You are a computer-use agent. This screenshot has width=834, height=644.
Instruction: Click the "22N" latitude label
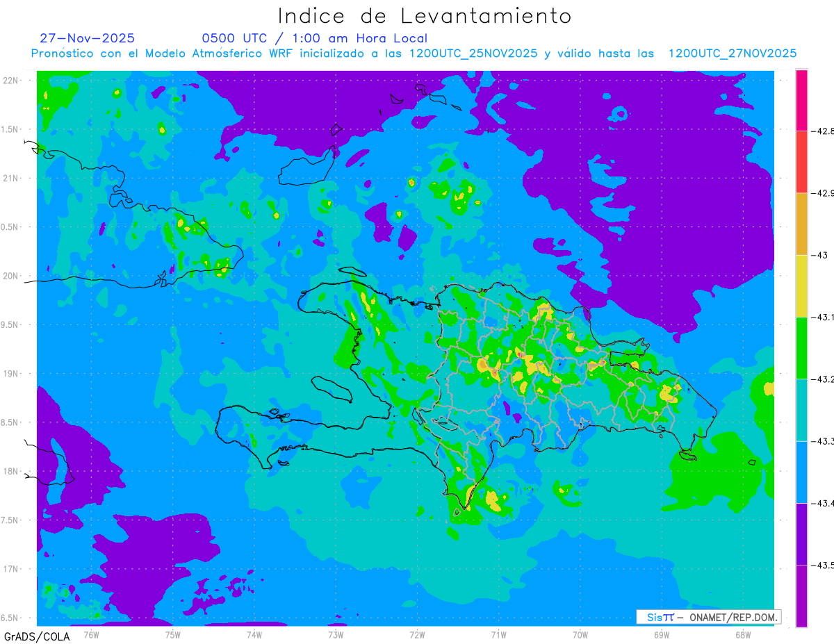[x=10, y=80]
